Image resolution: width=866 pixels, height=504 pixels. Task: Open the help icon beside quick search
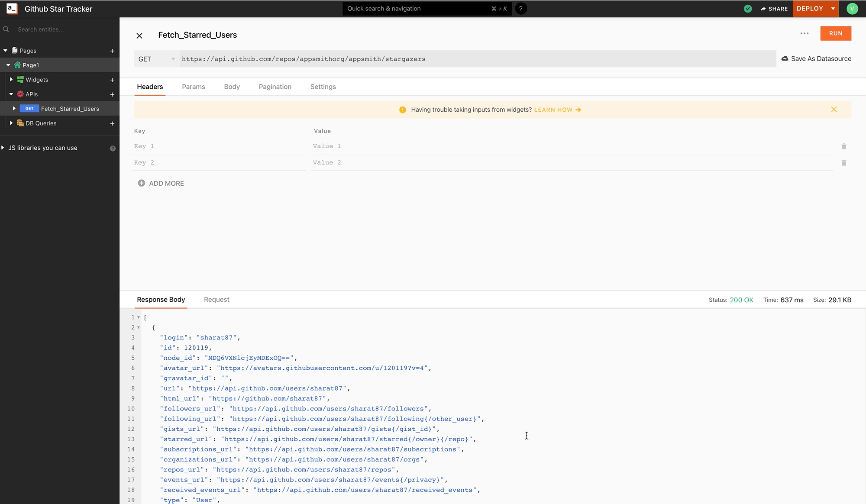[521, 9]
